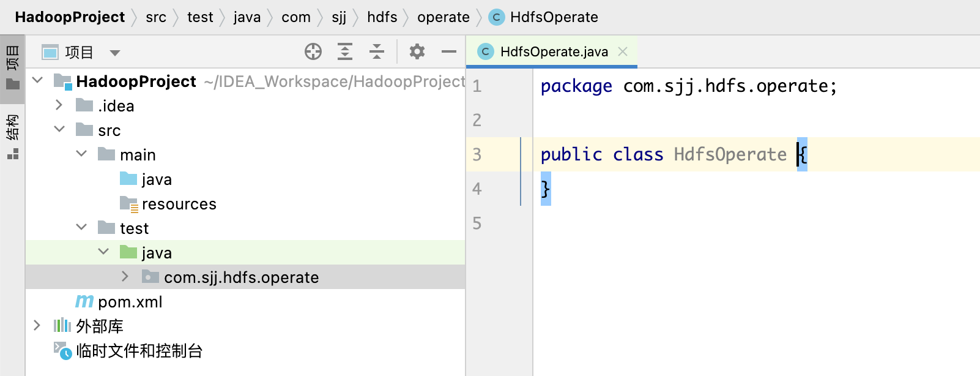Screen dimensions: 980x376
Task: Click line number 5 in the gutter
Action: pyautogui.click(x=477, y=224)
